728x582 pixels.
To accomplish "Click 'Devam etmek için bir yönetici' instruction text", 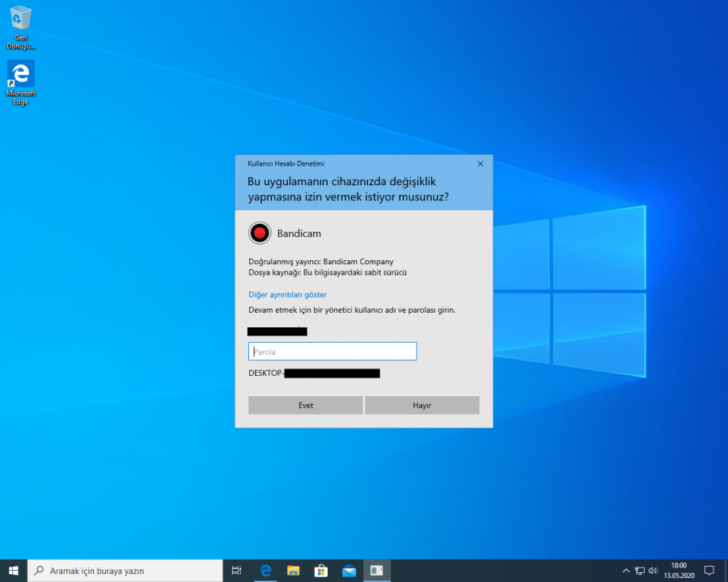I will point(352,310).
